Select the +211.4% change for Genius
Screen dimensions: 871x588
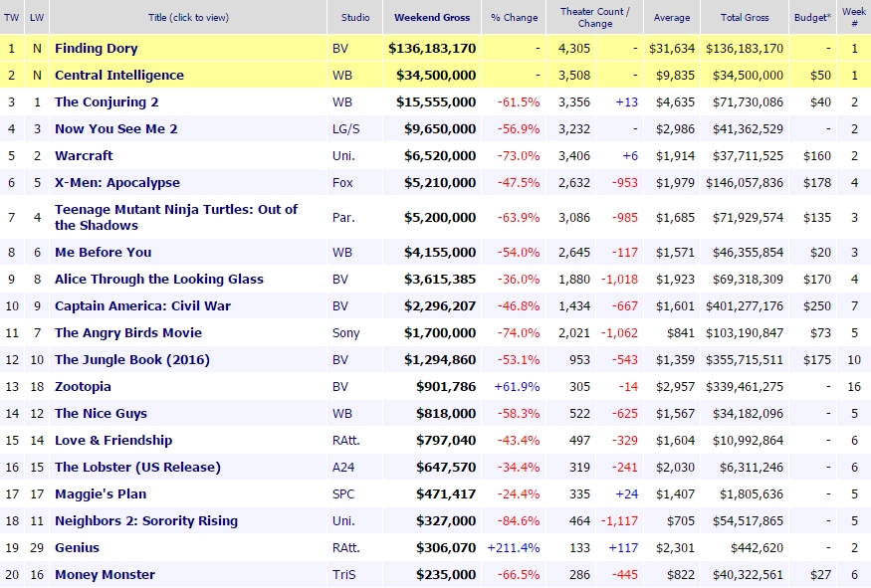click(514, 547)
